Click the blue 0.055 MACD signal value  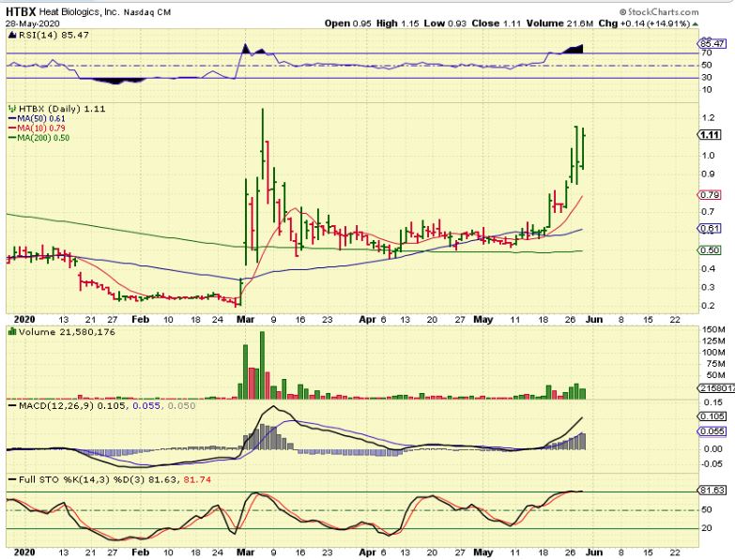click(x=146, y=405)
